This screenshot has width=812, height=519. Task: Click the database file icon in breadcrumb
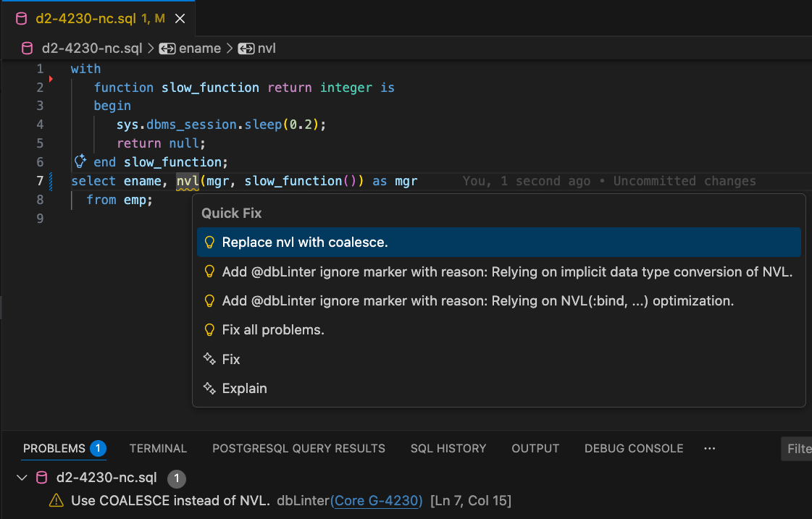[x=28, y=48]
